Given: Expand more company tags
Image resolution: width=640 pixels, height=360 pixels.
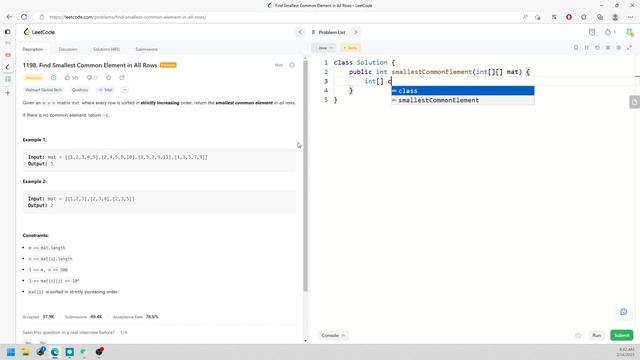Looking at the screenshot, I should point(125,90).
